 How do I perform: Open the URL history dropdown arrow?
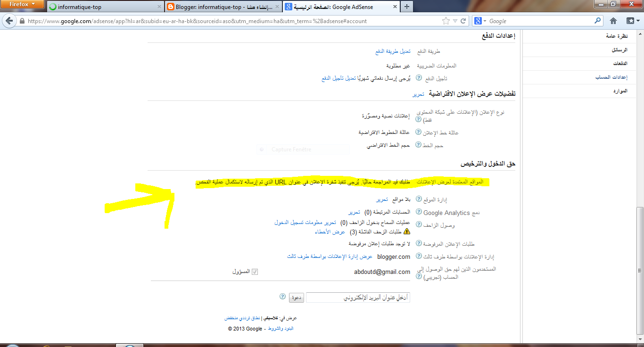point(455,21)
